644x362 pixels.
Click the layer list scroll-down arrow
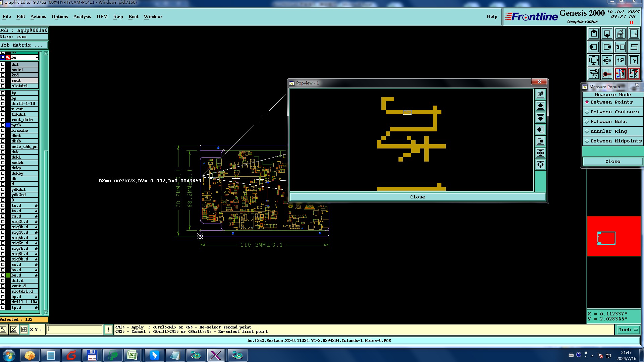(46, 312)
